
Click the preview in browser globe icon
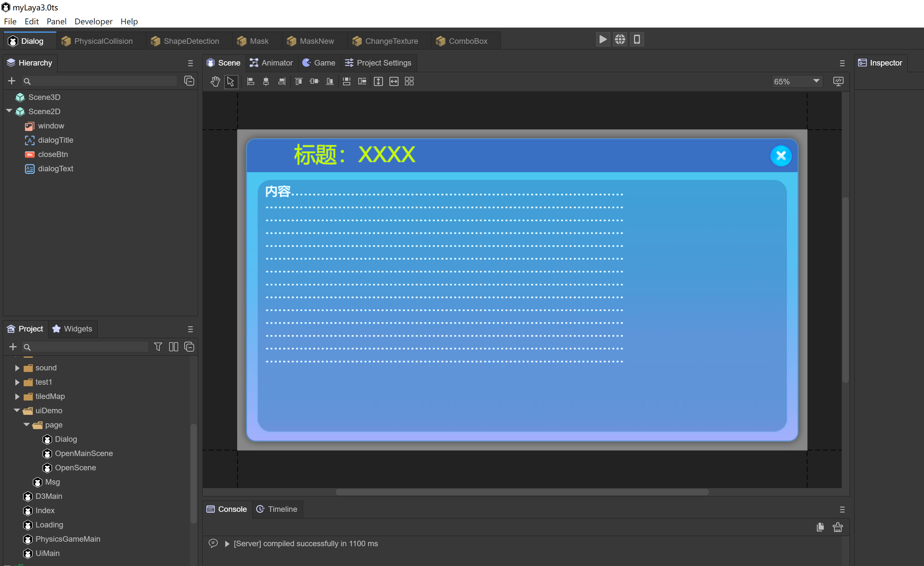[620, 40]
